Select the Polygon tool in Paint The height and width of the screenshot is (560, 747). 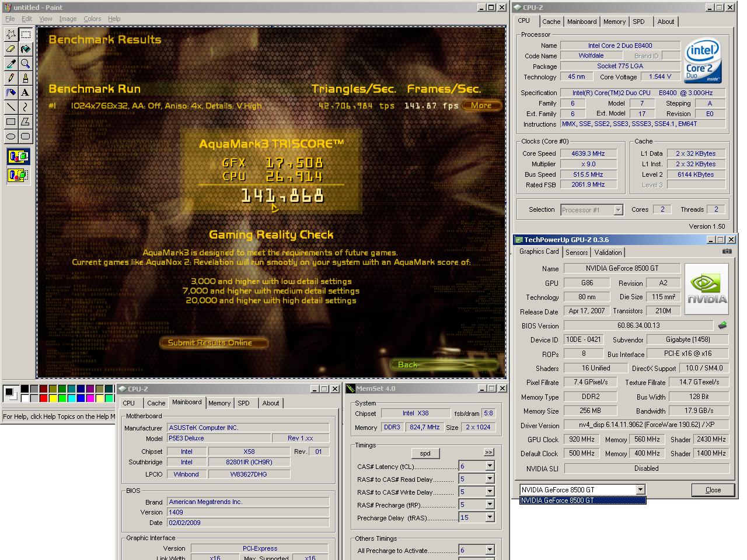tap(26, 122)
